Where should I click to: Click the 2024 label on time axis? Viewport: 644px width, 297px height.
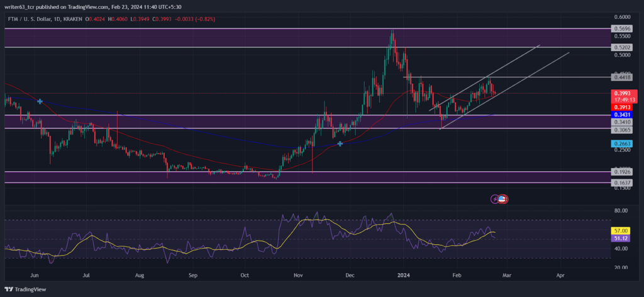coord(403,274)
